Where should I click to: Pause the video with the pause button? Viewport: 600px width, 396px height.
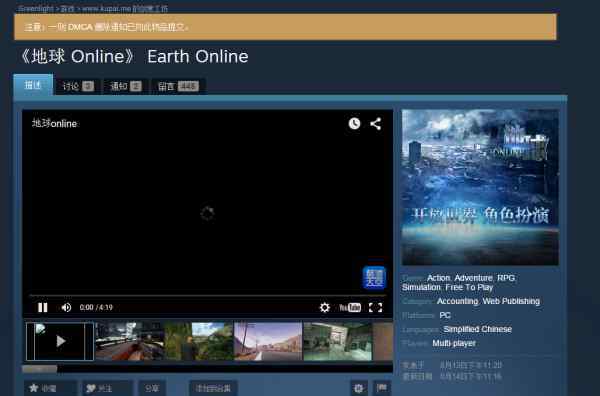click(42, 307)
